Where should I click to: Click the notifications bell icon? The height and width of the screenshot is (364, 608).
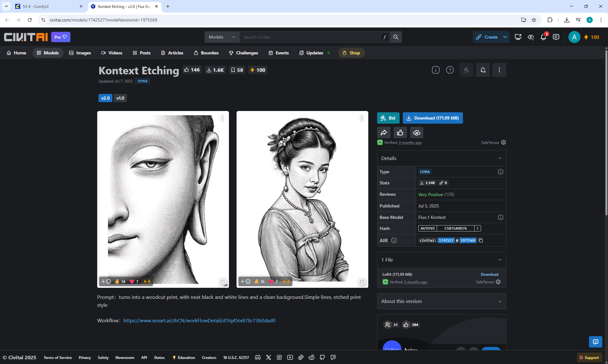click(x=543, y=37)
